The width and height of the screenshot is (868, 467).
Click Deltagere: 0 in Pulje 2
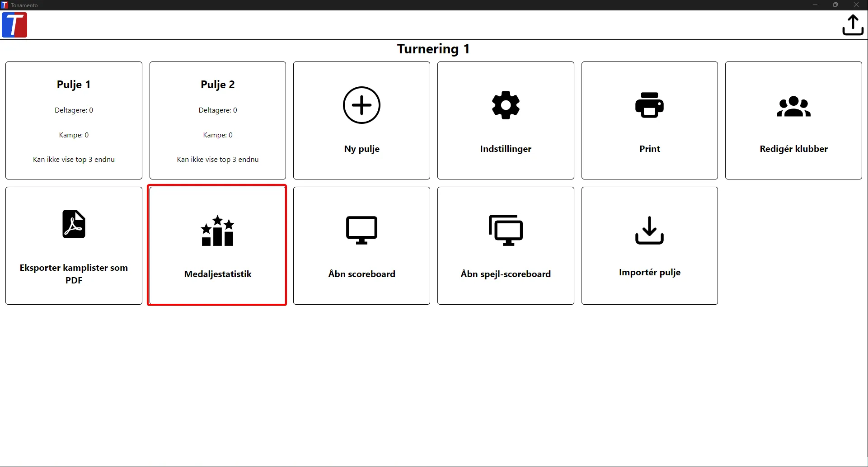218,110
